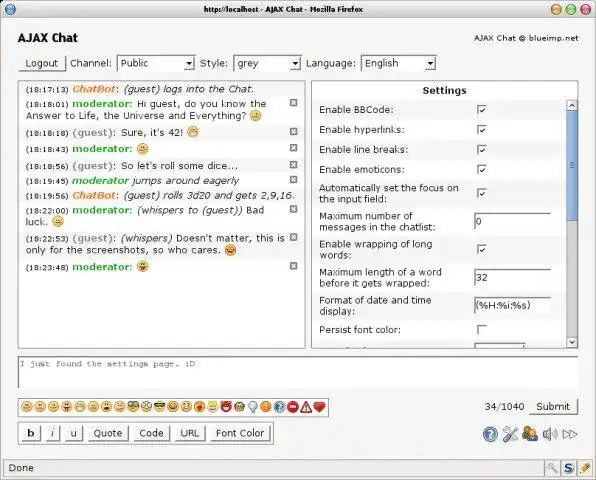
Task: Show online users list icon
Action: pos(530,434)
